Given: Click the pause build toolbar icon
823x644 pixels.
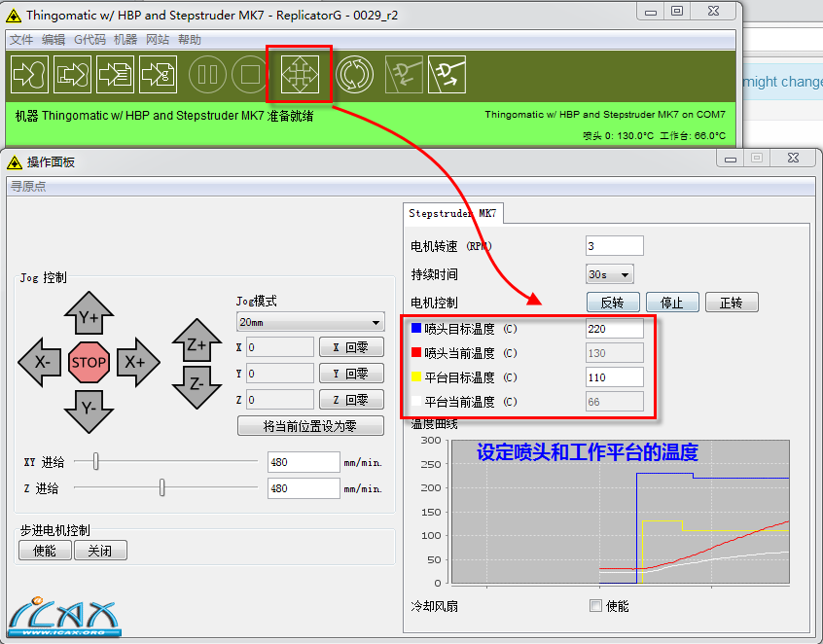Looking at the screenshot, I should coord(207,75).
